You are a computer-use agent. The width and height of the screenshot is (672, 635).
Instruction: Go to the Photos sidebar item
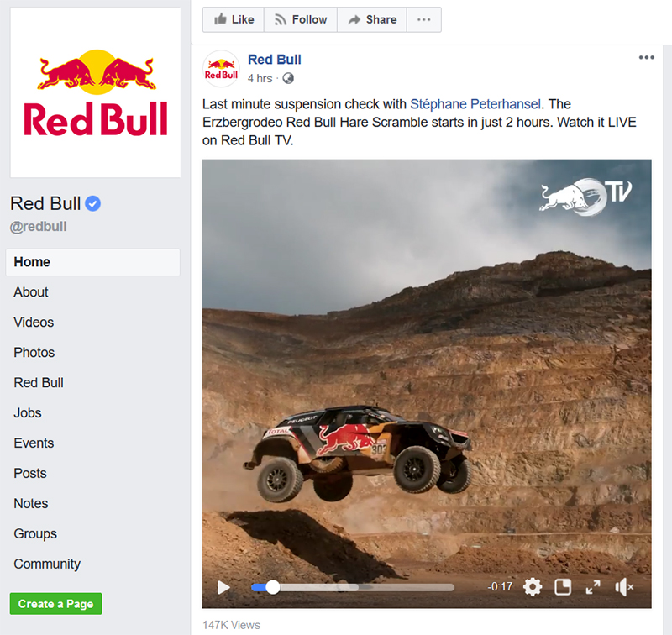pos(34,352)
